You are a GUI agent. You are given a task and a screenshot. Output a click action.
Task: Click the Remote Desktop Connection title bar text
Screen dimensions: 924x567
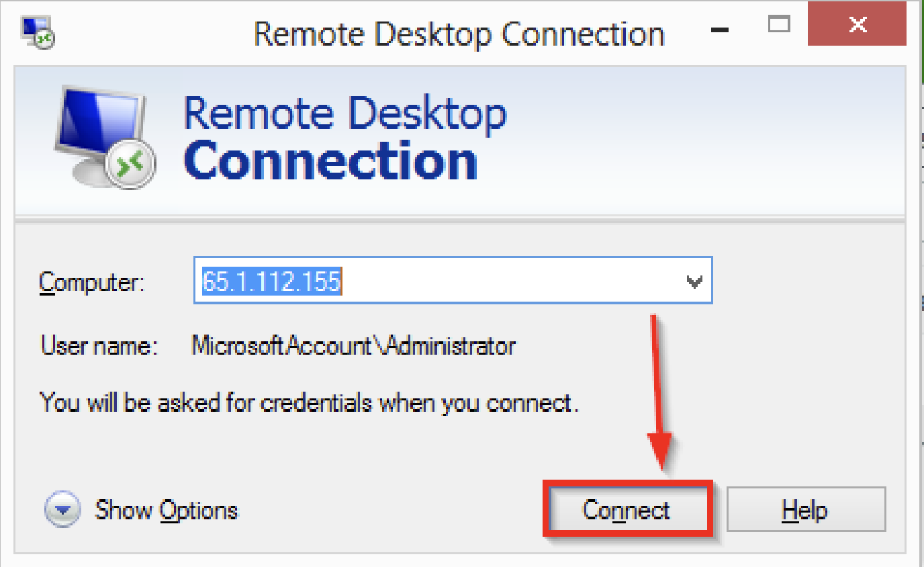click(x=459, y=34)
